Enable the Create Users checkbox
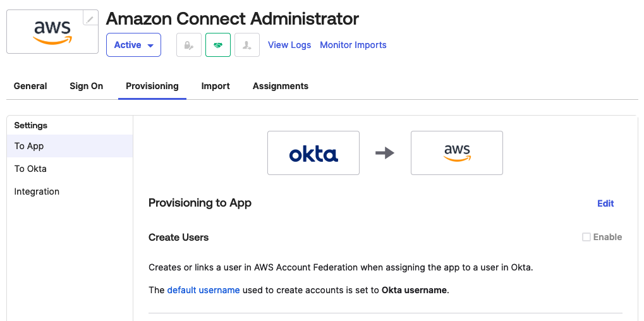The height and width of the screenshot is (321, 644). [x=586, y=237]
